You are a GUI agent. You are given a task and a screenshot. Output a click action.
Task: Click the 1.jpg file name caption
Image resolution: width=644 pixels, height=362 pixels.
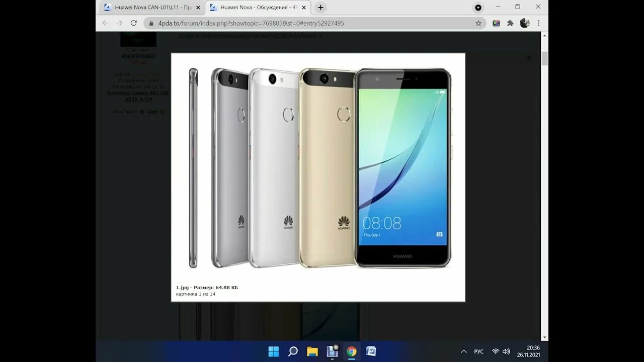click(182, 288)
